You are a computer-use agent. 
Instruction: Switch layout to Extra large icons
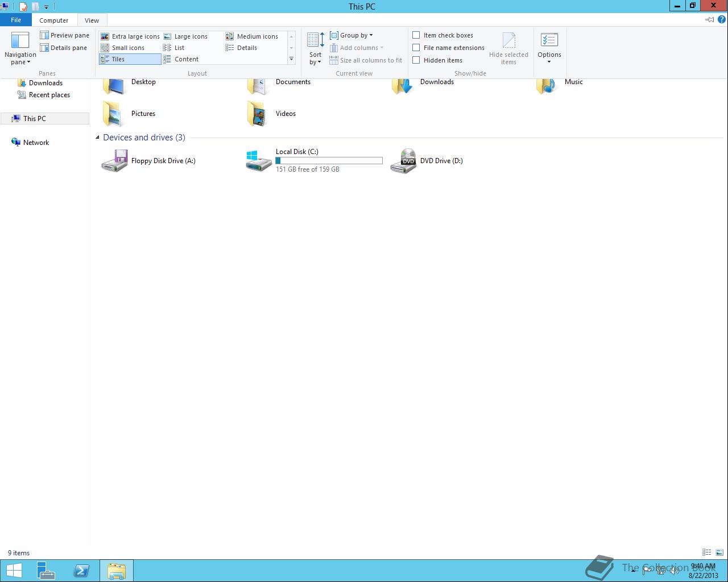click(130, 36)
